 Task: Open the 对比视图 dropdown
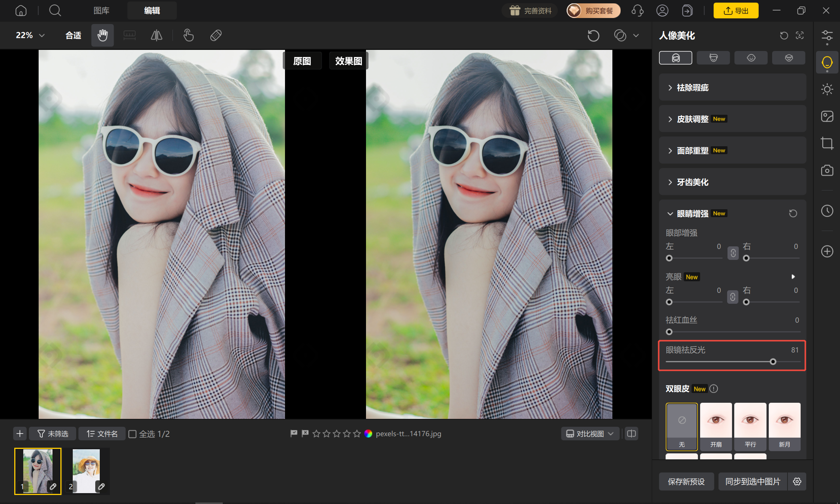pyautogui.click(x=590, y=433)
